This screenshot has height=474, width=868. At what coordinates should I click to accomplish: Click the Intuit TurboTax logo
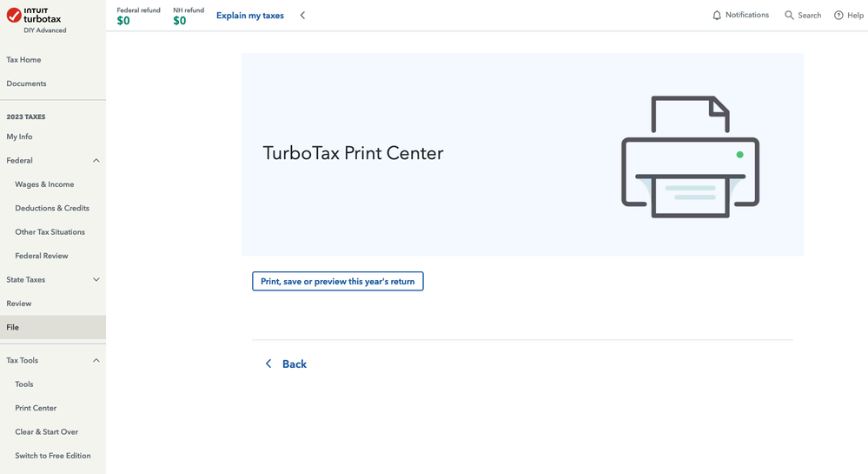34,16
